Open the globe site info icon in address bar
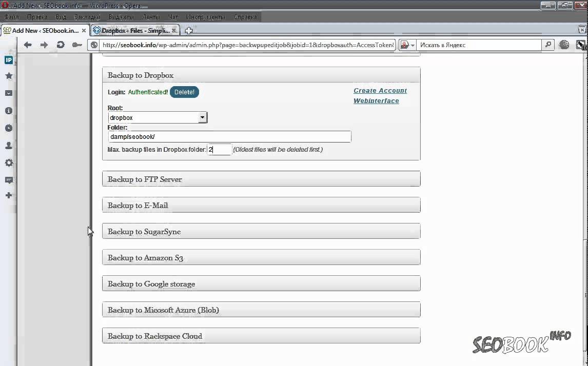Image resolution: width=588 pixels, height=366 pixels. [x=94, y=45]
